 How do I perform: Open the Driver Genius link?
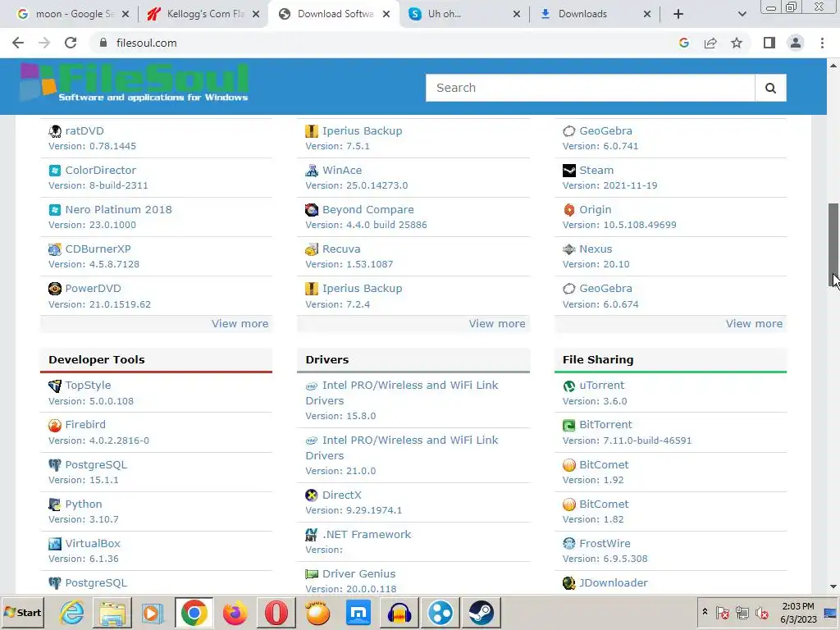pyautogui.click(x=358, y=573)
